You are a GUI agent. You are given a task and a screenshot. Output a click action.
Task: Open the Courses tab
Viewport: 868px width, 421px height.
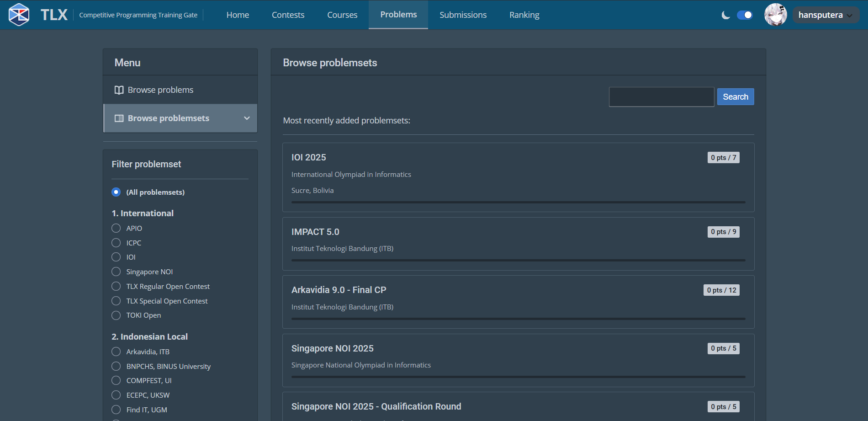[342, 15]
